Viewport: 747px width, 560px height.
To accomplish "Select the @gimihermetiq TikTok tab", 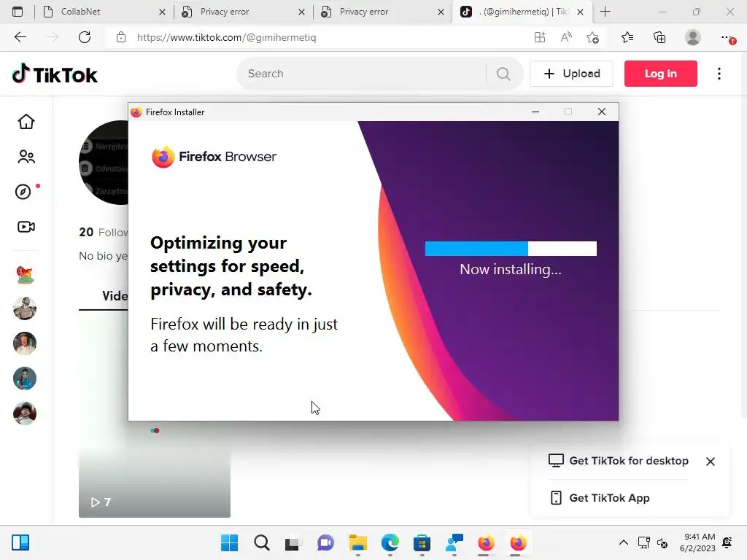I will tap(522, 12).
